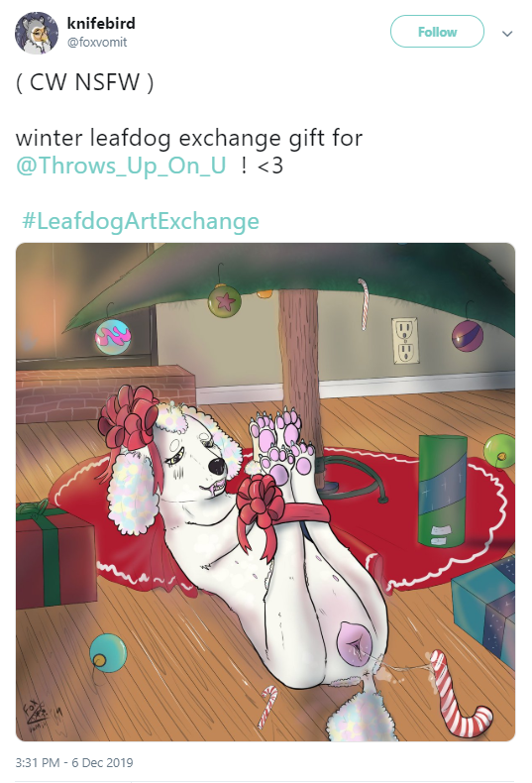Open knifebird's profile avatar
Screen dimensions: 532x783
point(37,33)
